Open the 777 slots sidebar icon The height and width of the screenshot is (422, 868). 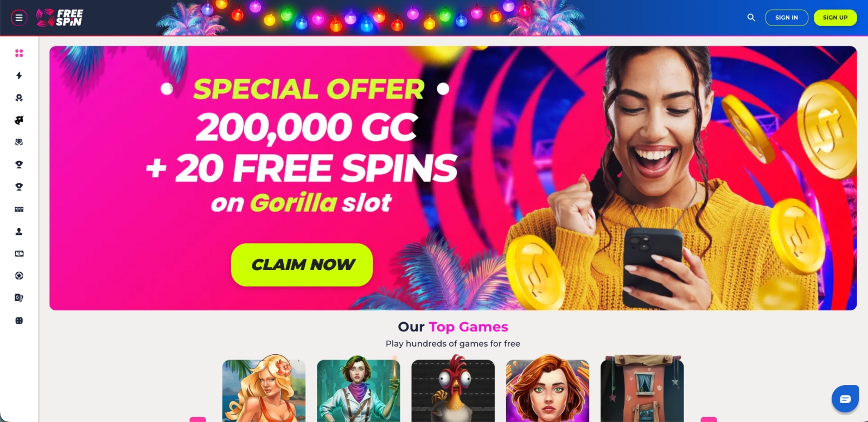point(19,209)
